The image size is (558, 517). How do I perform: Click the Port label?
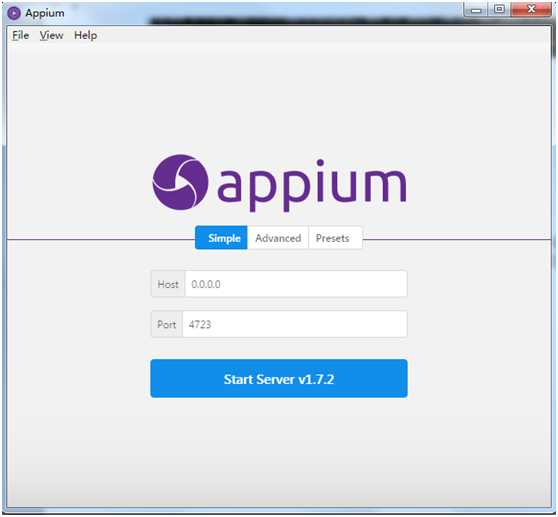pyautogui.click(x=167, y=324)
